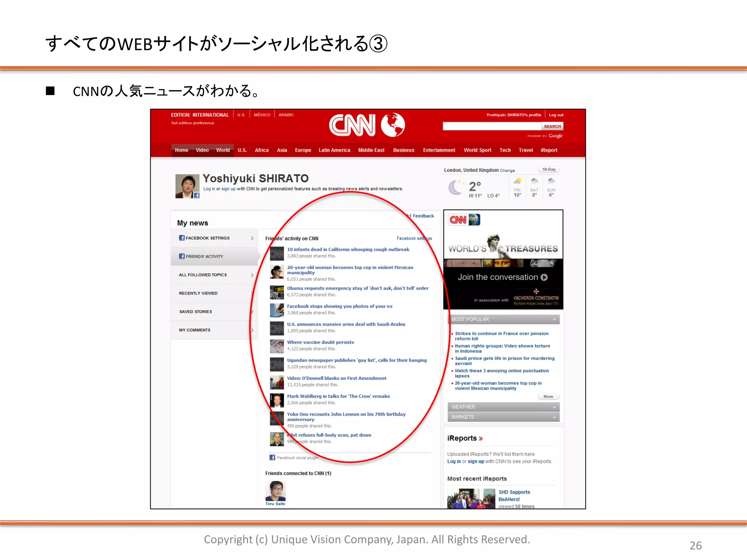
Task: Switch to ARABIC edition
Action: click(x=286, y=115)
